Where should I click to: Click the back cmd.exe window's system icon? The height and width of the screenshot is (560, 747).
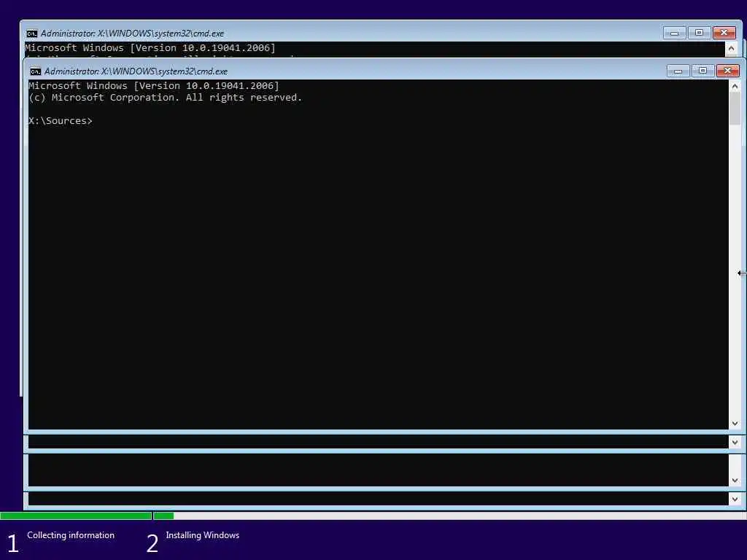tap(32, 34)
